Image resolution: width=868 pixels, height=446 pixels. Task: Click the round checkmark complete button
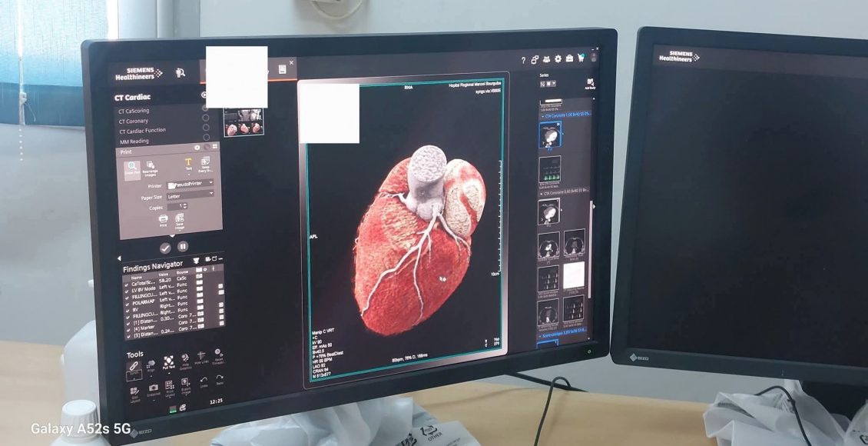165,247
